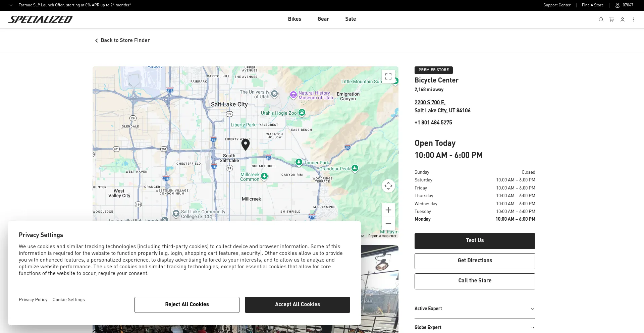Toggle fullscreen map view

coord(388,76)
